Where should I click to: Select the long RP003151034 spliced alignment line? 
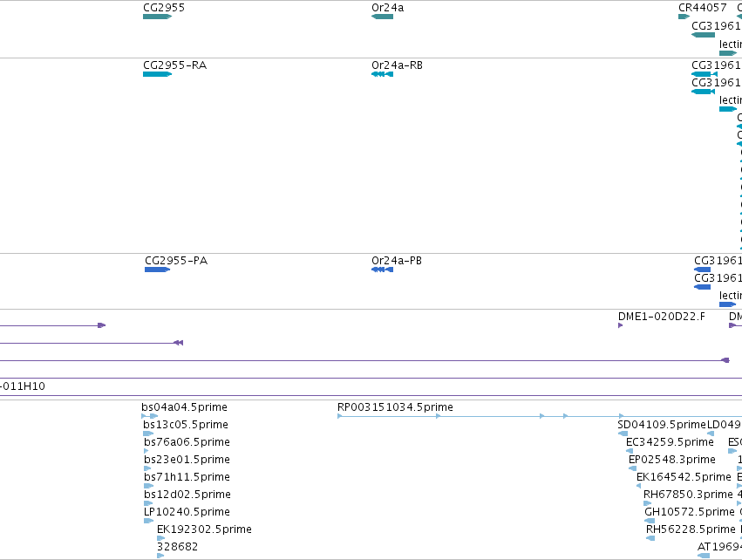pos(480,416)
